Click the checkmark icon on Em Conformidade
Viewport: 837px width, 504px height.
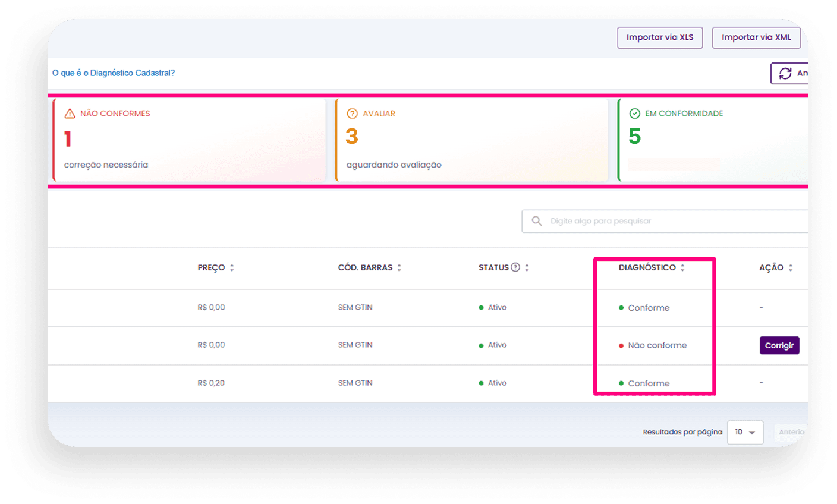click(634, 114)
